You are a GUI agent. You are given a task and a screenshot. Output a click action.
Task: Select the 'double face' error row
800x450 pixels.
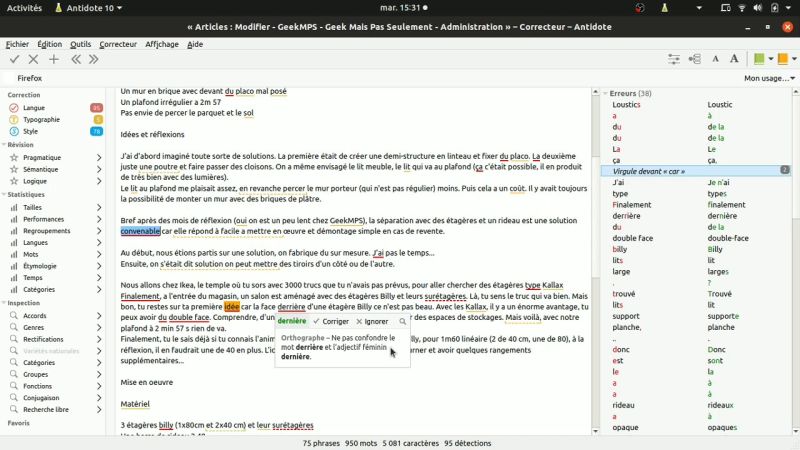[696, 238]
